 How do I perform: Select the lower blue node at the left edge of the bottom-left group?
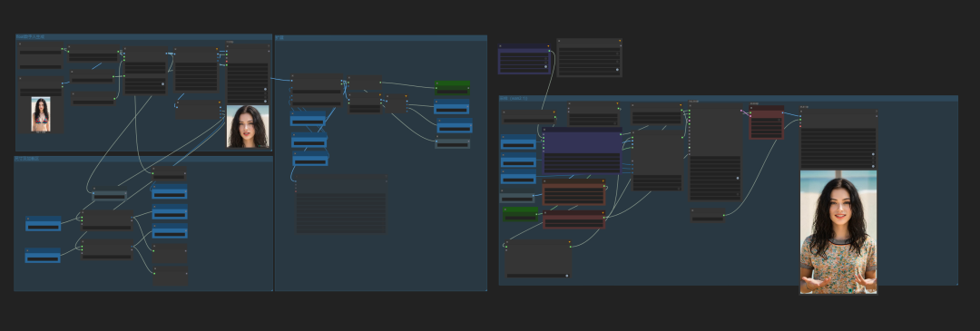point(43,256)
